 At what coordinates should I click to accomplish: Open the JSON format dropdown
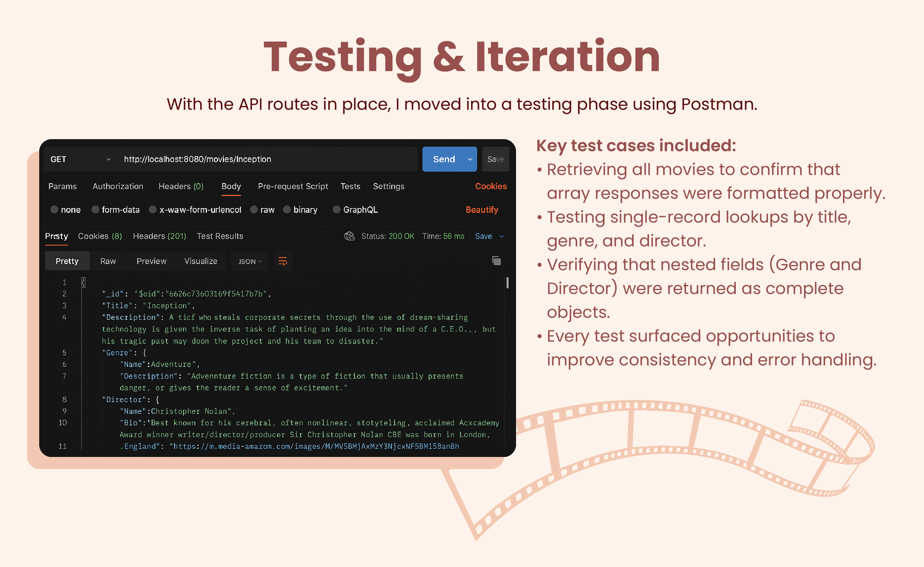click(x=250, y=261)
